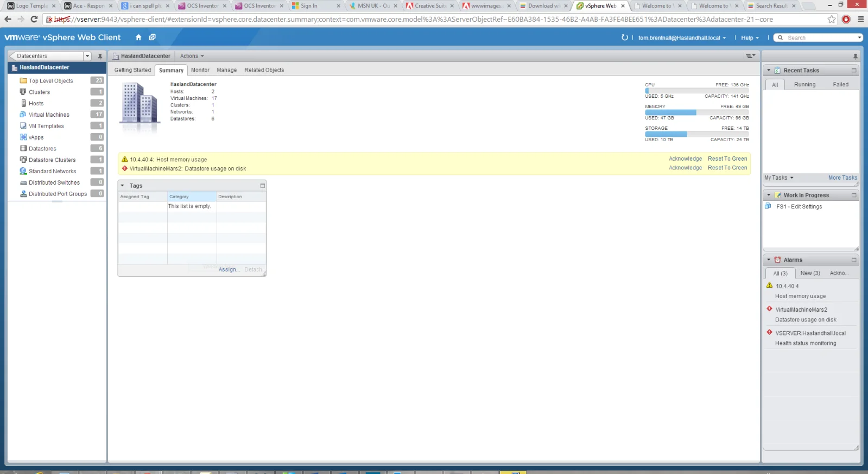868x474 pixels.
Task: Select the 10.4.40.4 warning alarm
Action: coord(787,286)
